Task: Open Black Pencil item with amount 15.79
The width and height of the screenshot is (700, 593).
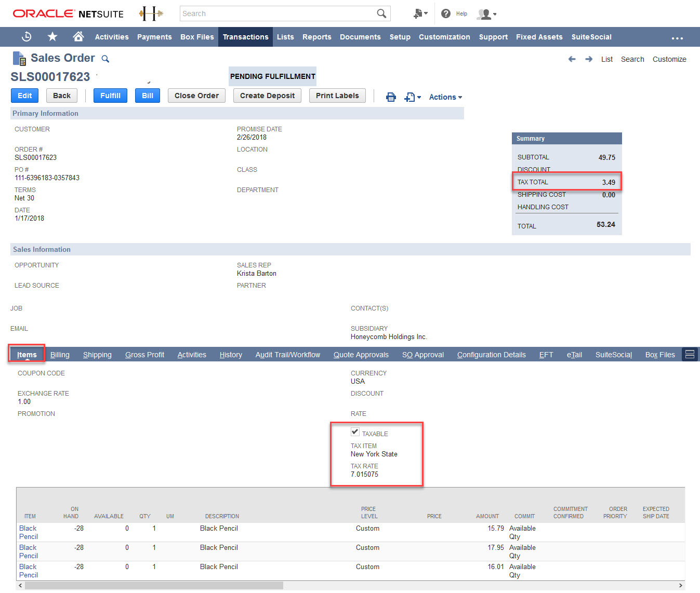Action: point(28,532)
